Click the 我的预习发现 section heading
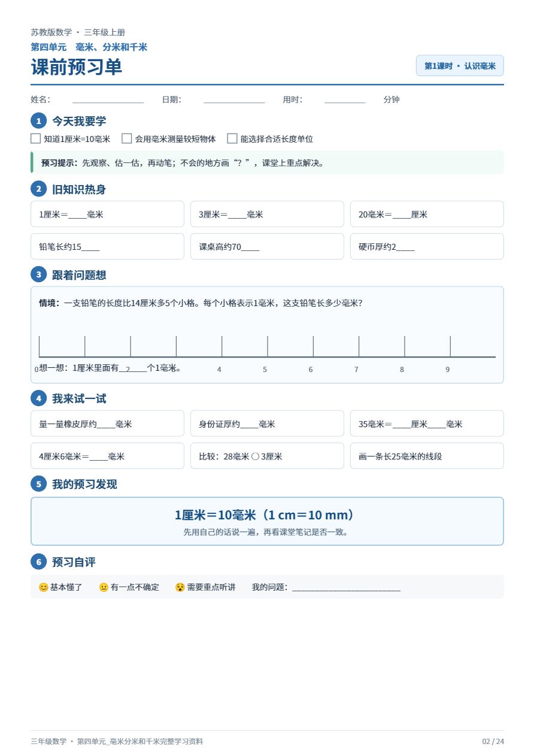Viewport: 534px width, 756px height. click(x=84, y=484)
